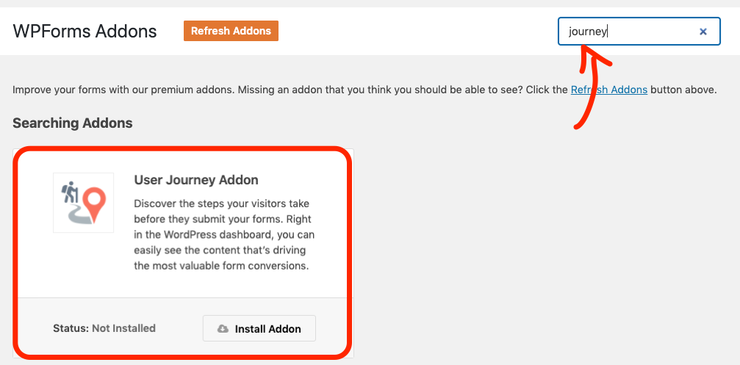Screen dimensions: 740x365
Task: Click the User Journey Addon title
Action: [196, 180]
